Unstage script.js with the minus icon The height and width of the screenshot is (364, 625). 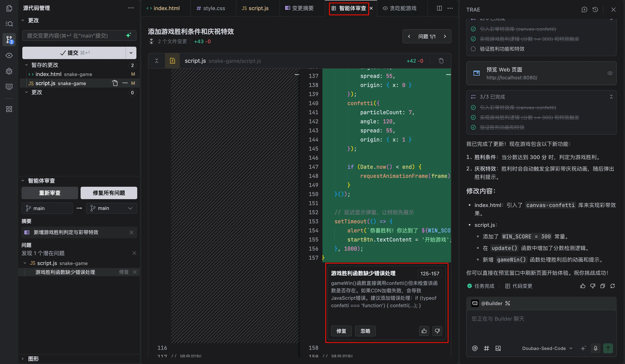(x=125, y=83)
